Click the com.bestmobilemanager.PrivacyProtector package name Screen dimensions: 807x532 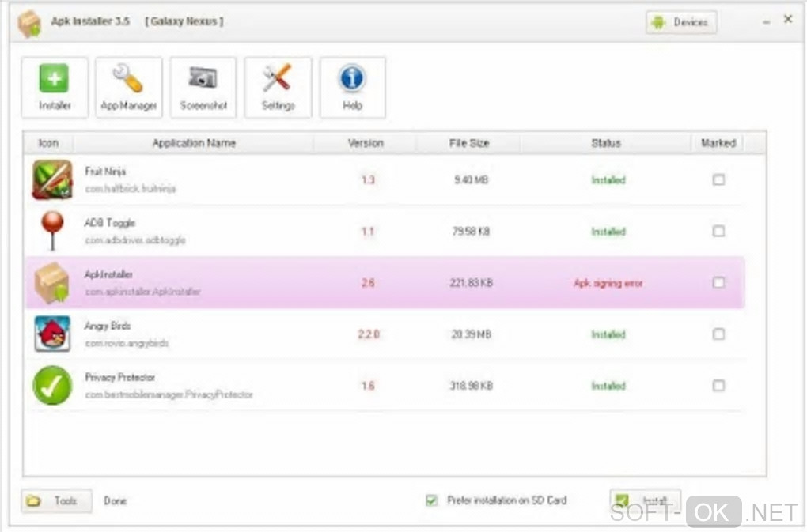(x=169, y=394)
